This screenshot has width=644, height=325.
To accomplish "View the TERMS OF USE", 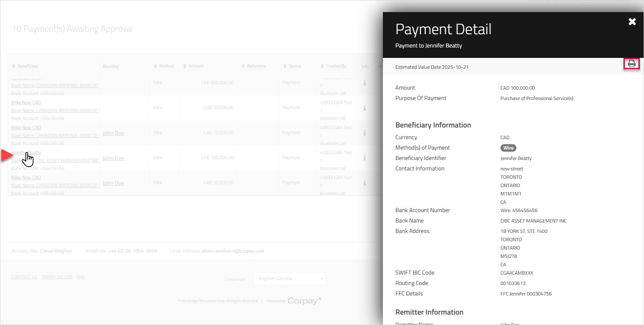I will 57,277.
